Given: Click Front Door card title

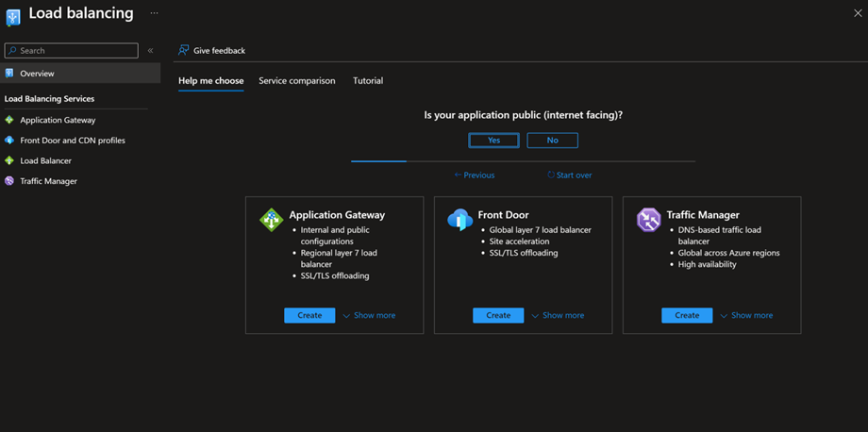Looking at the screenshot, I should point(503,215).
